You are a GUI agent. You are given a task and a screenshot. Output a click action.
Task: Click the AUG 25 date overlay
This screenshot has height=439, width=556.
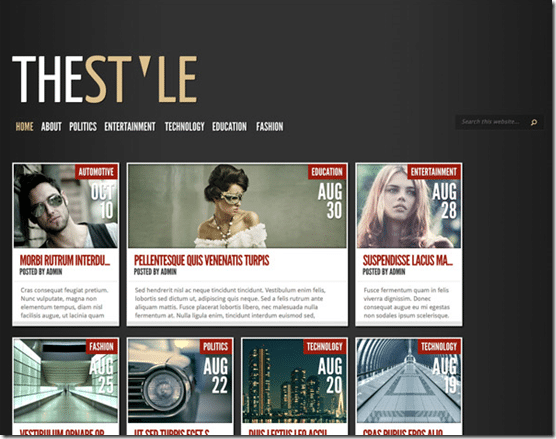point(102,376)
